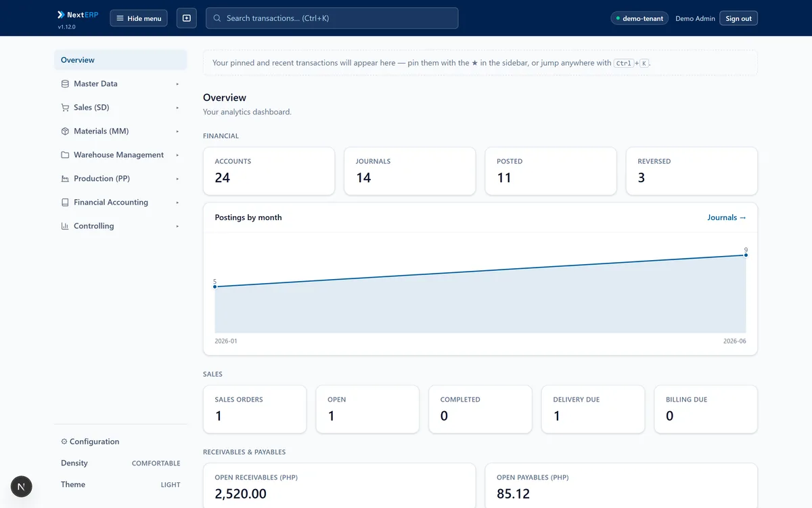Open the OPEN sales card
Viewport: 812px width, 508px height.
tap(367, 409)
